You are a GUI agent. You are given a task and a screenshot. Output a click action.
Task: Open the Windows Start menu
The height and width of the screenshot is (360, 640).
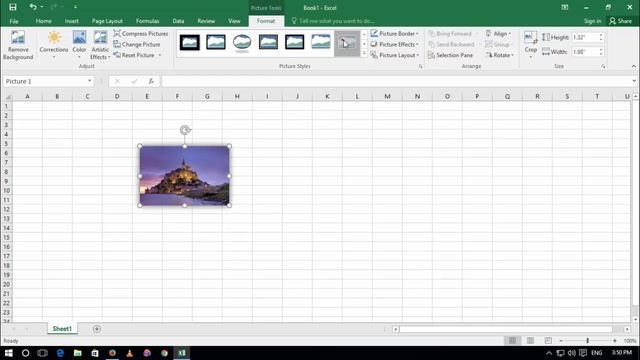[x=9, y=353]
